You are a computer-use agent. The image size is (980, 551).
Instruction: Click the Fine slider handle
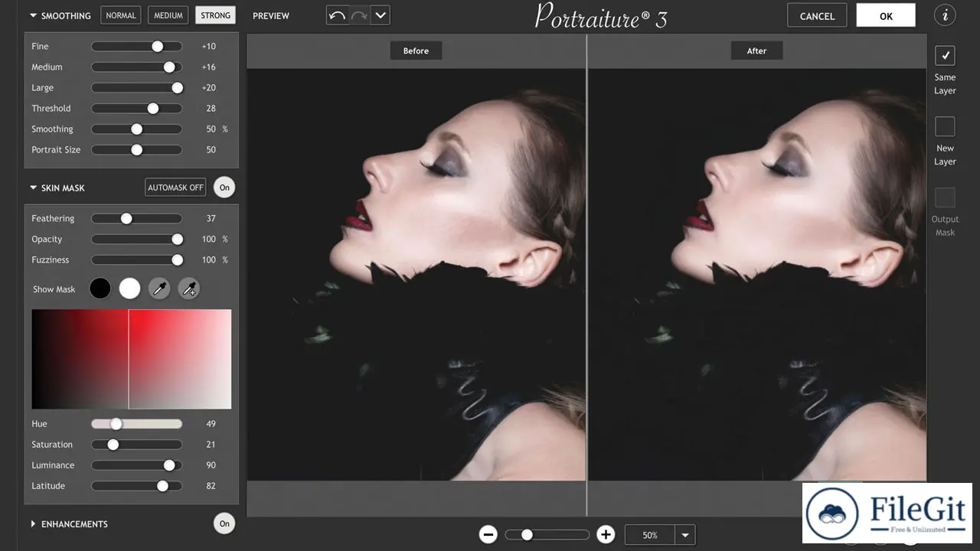point(158,47)
